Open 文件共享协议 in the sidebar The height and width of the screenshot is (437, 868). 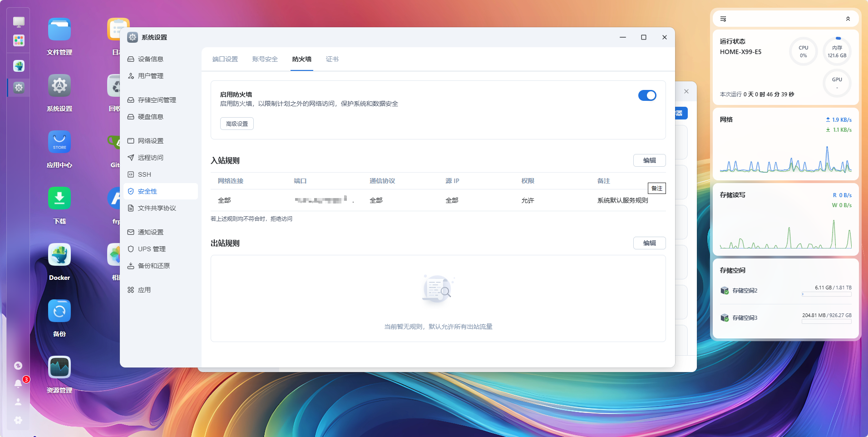point(161,208)
